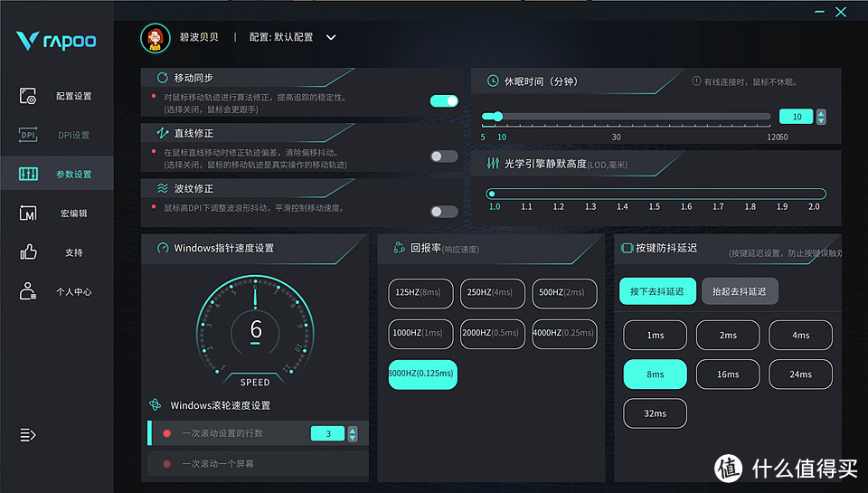Screen dimensions: 868x493
Task: Select 1000HZ polling rate
Action: [420, 334]
